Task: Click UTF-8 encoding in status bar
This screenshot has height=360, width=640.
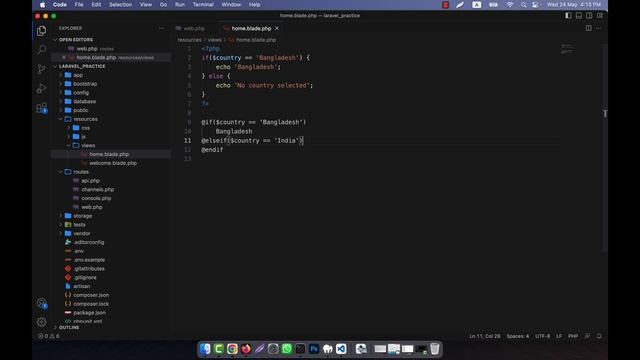Action: tap(542, 336)
